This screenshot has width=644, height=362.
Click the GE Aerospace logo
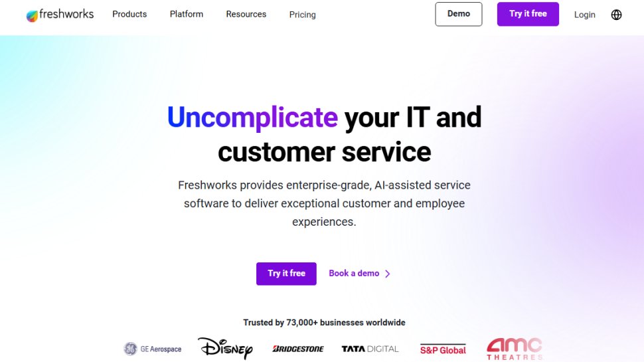[x=153, y=349]
